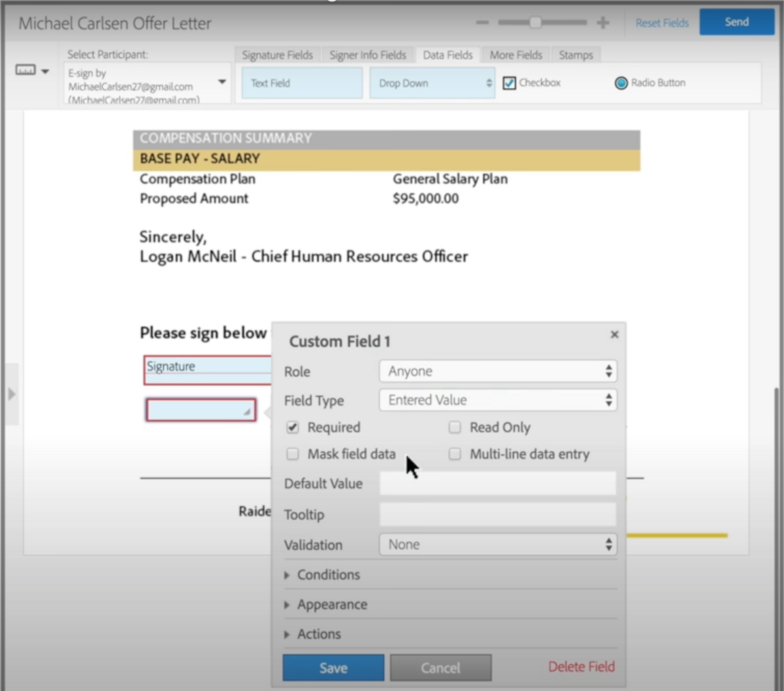Open the Role dropdown

[x=498, y=371]
